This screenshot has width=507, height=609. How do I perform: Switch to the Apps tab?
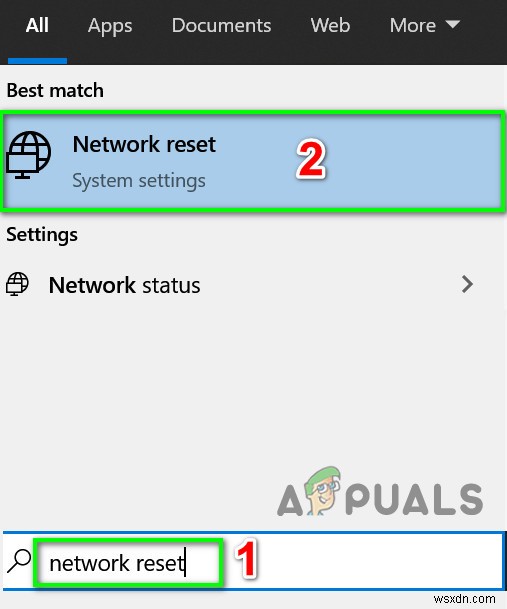(x=110, y=26)
